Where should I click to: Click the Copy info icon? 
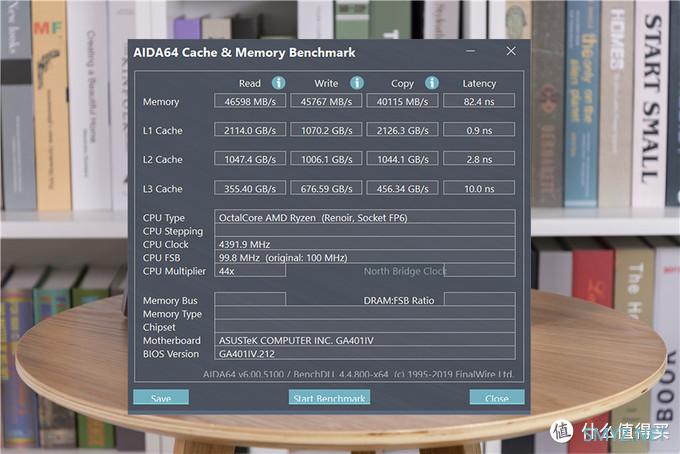[432, 83]
